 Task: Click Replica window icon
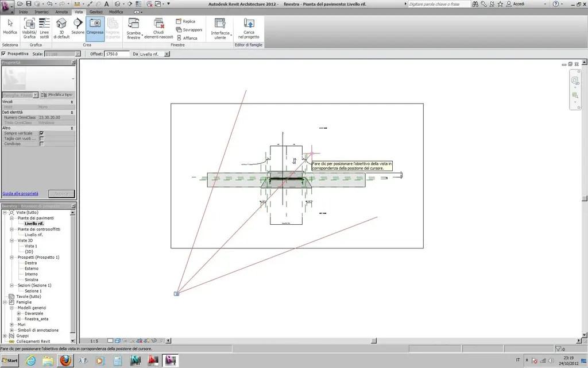(185, 21)
